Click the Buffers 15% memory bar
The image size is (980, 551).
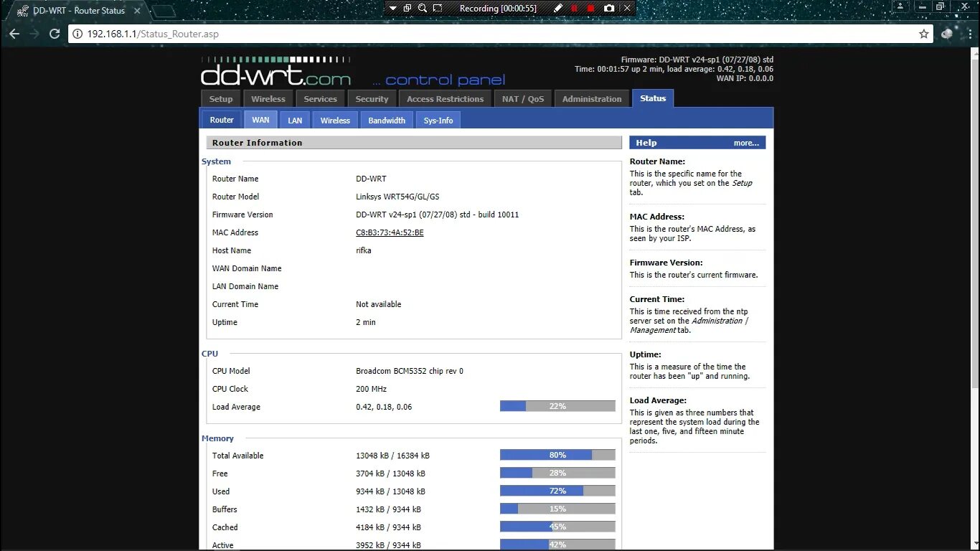pos(557,509)
